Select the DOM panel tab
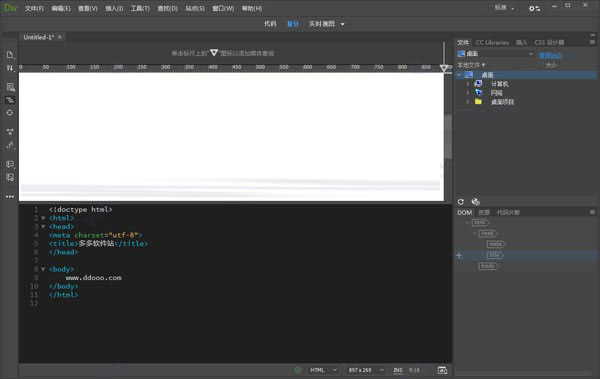This screenshot has height=379, width=600. (465, 212)
